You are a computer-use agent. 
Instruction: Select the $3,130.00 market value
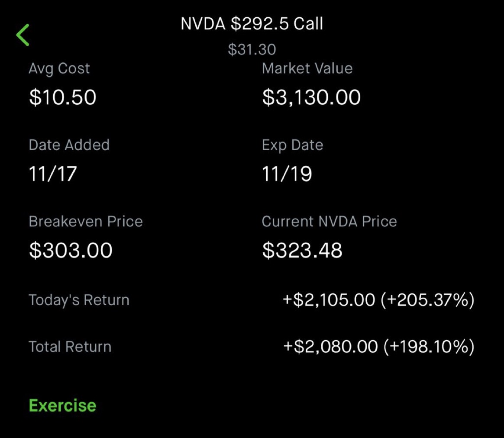[311, 97]
